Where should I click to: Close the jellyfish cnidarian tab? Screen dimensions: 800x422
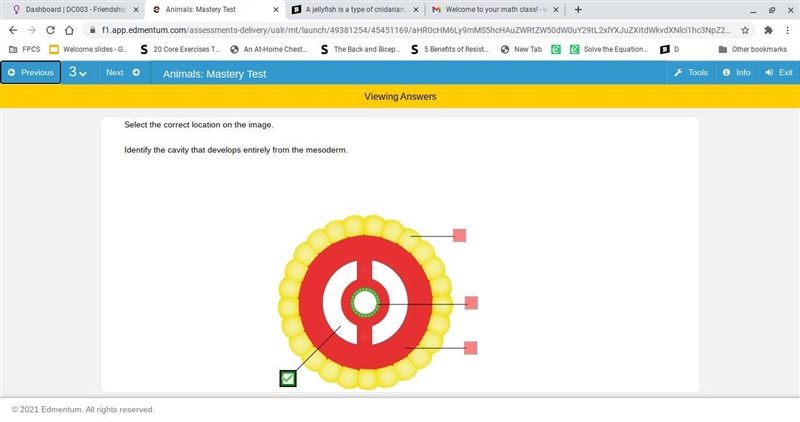pyautogui.click(x=416, y=10)
